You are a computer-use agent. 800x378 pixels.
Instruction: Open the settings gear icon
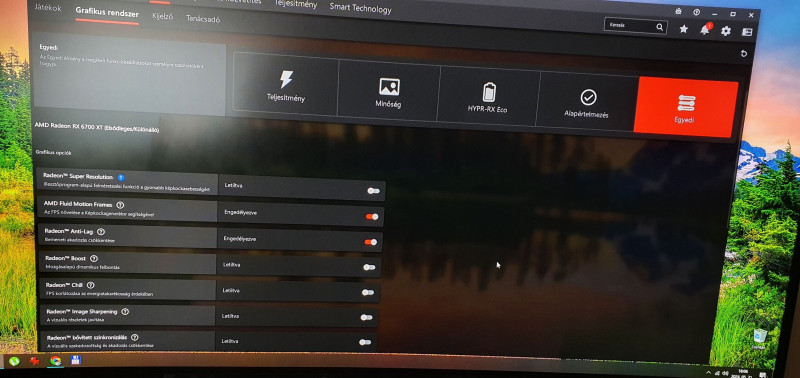[726, 31]
